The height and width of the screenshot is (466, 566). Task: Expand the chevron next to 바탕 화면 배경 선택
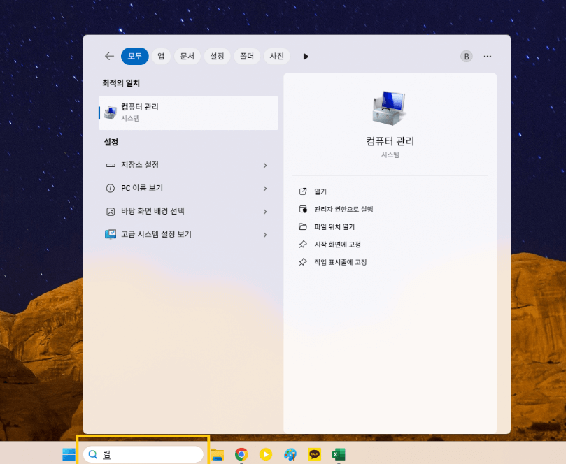click(265, 212)
